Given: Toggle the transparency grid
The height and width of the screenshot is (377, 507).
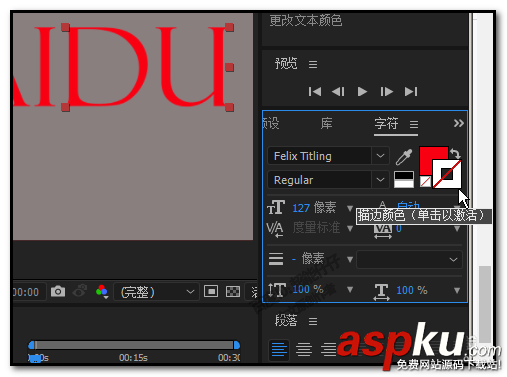Looking at the screenshot, I should pos(233,291).
